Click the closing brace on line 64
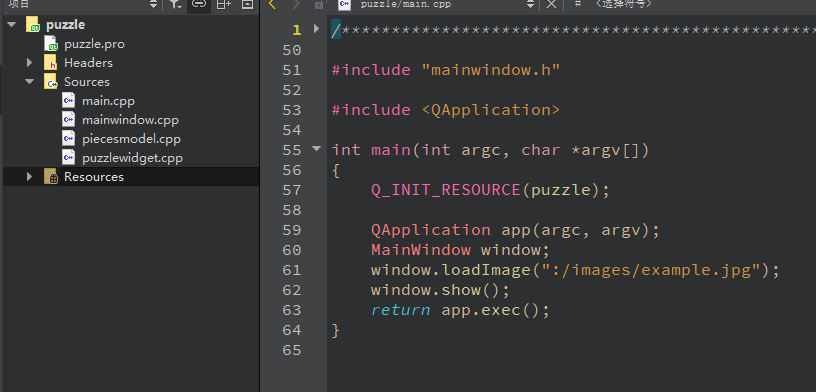Image resolution: width=816 pixels, height=392 pixels. point(336,330)
